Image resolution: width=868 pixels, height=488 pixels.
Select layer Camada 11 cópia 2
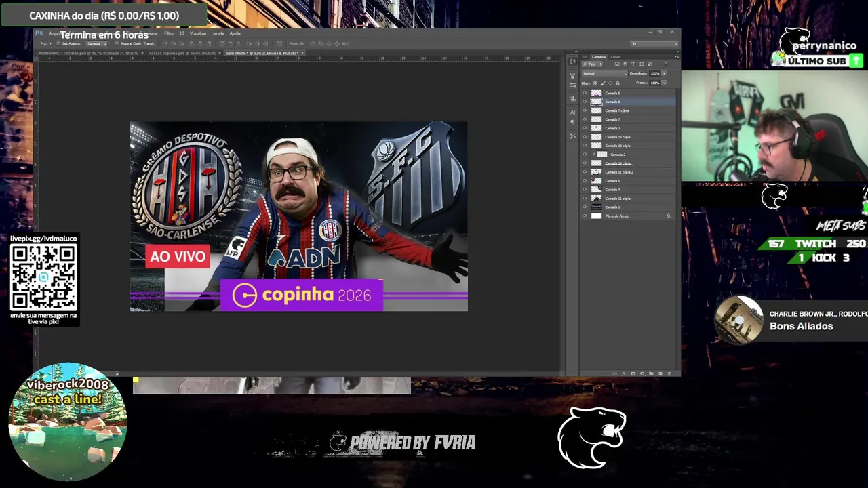[629, 172]
